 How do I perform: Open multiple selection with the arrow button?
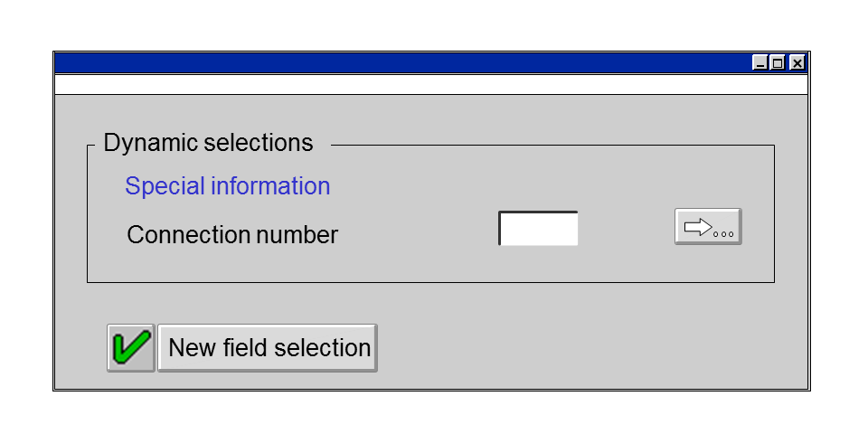click(708, 227)
